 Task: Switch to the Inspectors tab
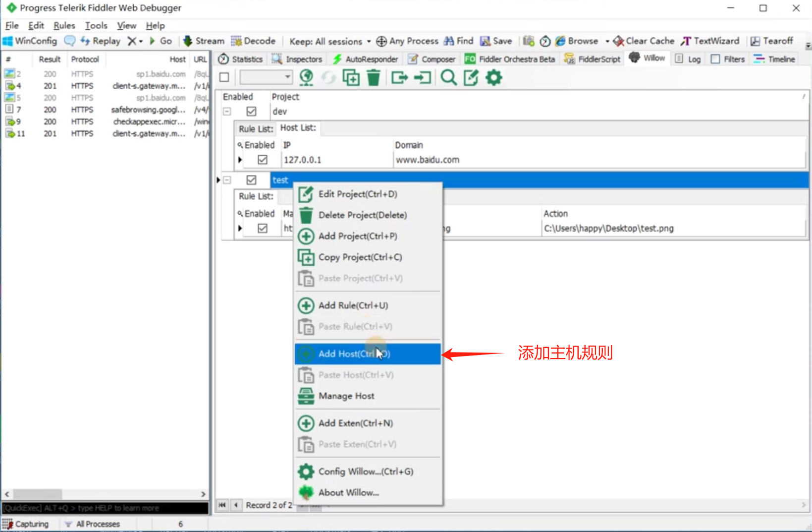click(297, 59)
